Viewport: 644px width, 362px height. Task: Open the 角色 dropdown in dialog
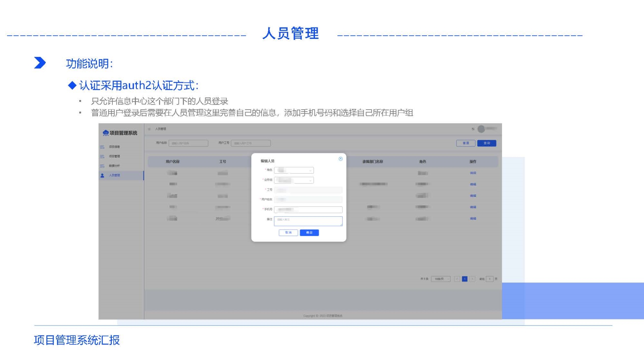(x=294, y=170)
